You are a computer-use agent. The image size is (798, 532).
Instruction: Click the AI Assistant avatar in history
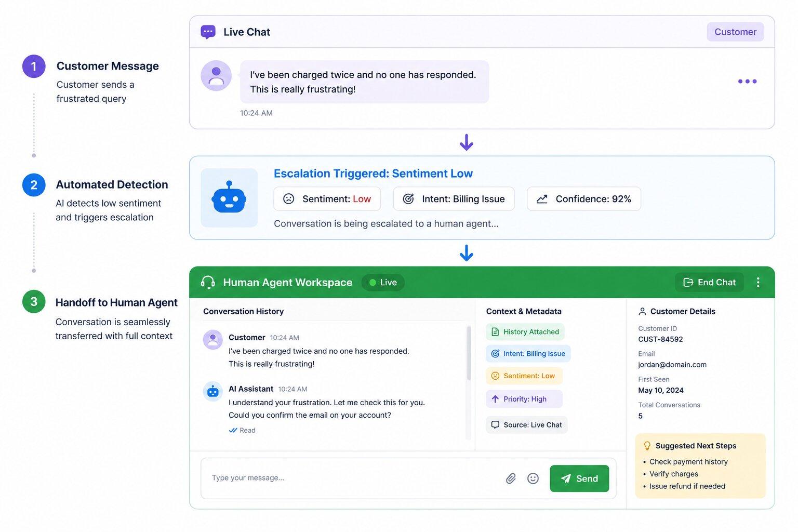click(x=212, y=391)
